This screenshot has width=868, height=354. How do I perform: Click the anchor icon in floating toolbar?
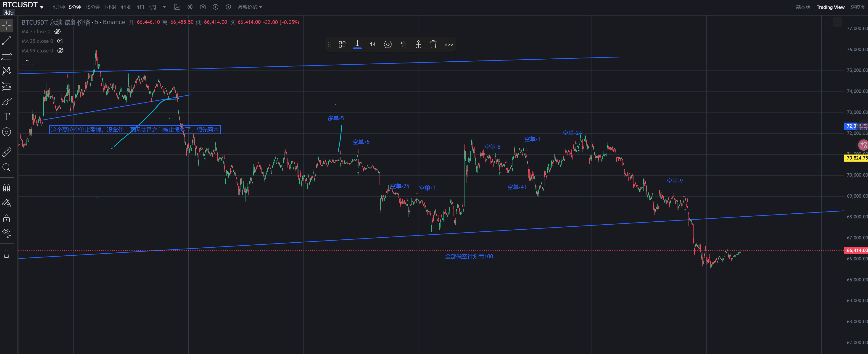(418, 45)
